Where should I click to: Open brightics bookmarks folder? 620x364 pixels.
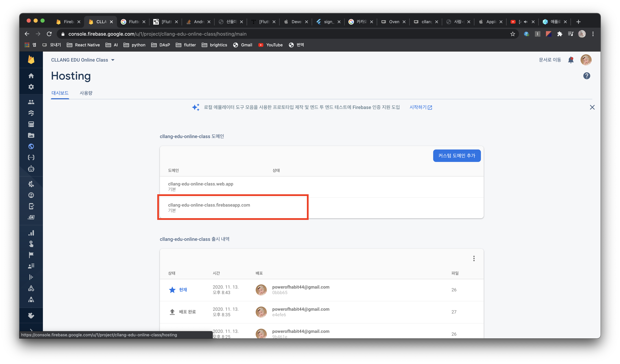coord(214,45)
